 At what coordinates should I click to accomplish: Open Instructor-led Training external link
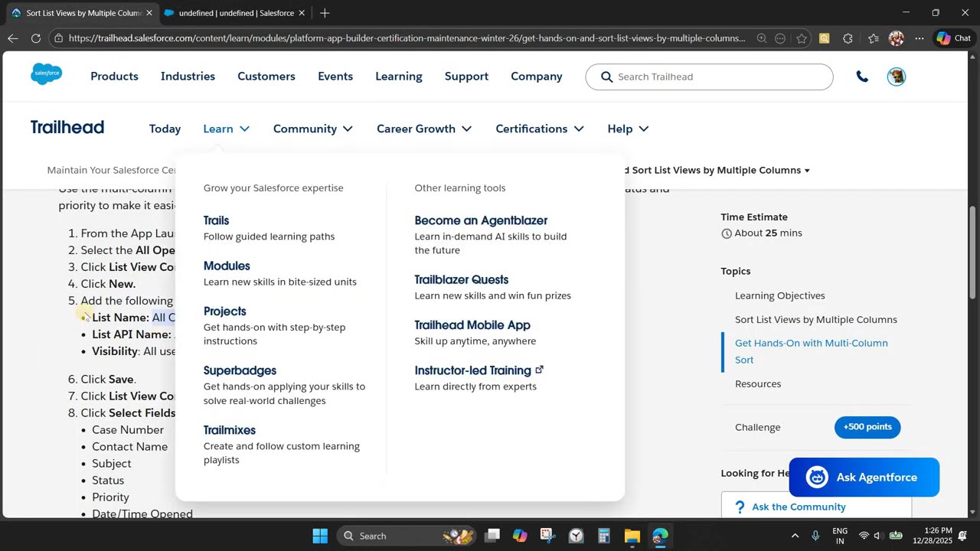tap(479, 370)
